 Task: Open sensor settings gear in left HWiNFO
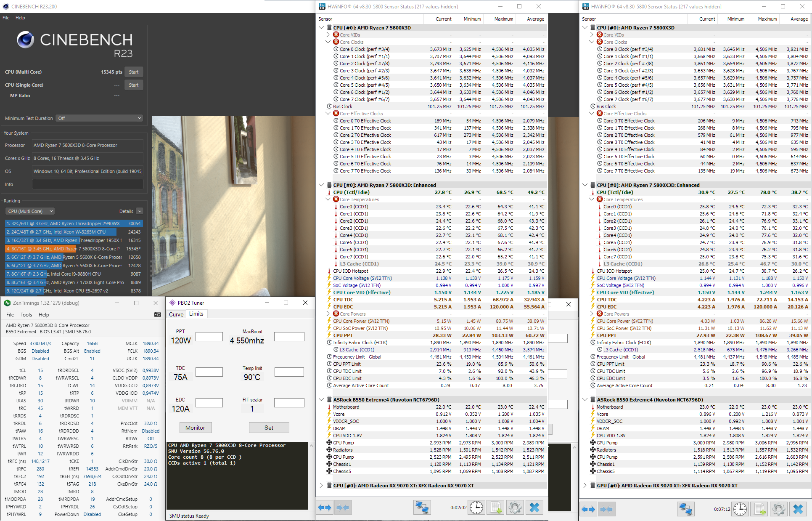click(515, 508)
